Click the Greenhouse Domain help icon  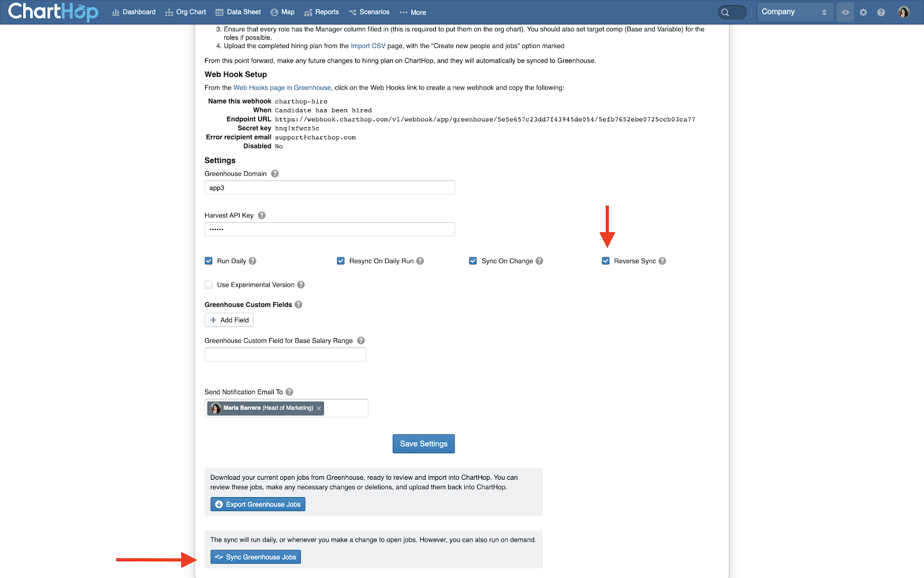pos(275,173)
